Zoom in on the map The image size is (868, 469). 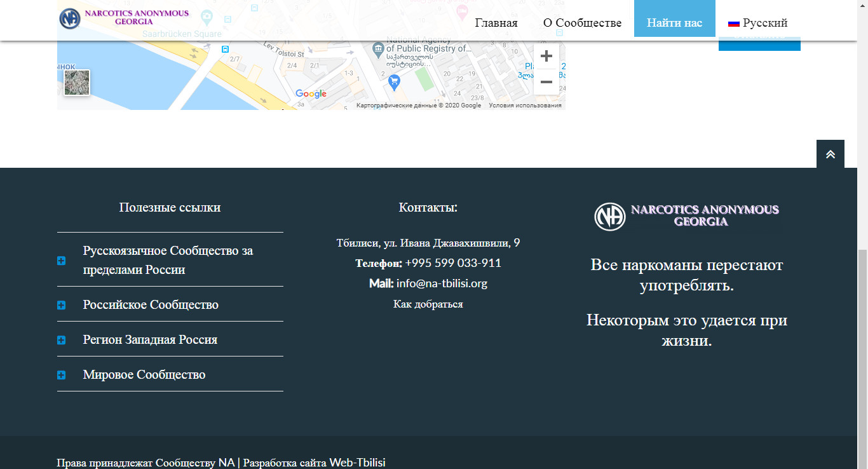pos(546,56)
